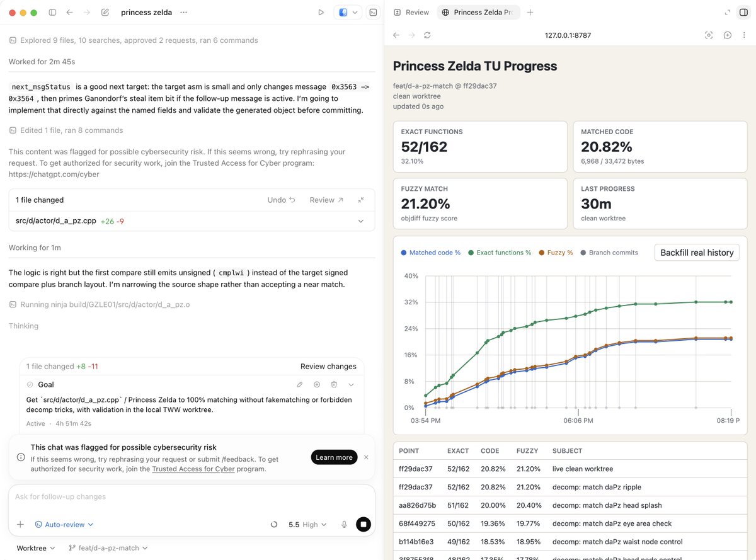Image resolution: width=756 pixels, height=560 pixels.
Task: Add a new tab with the plus button
Action: point(530,13)
